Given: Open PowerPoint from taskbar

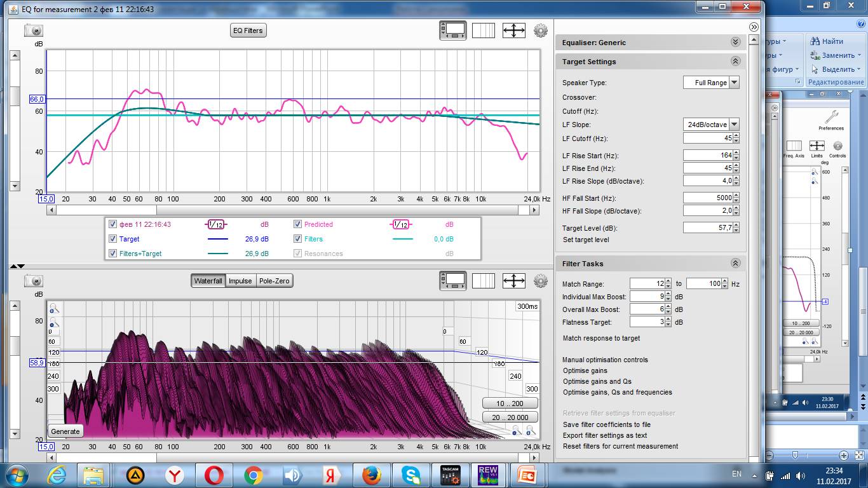Looking at the screenshot, I should click(527, 475).
